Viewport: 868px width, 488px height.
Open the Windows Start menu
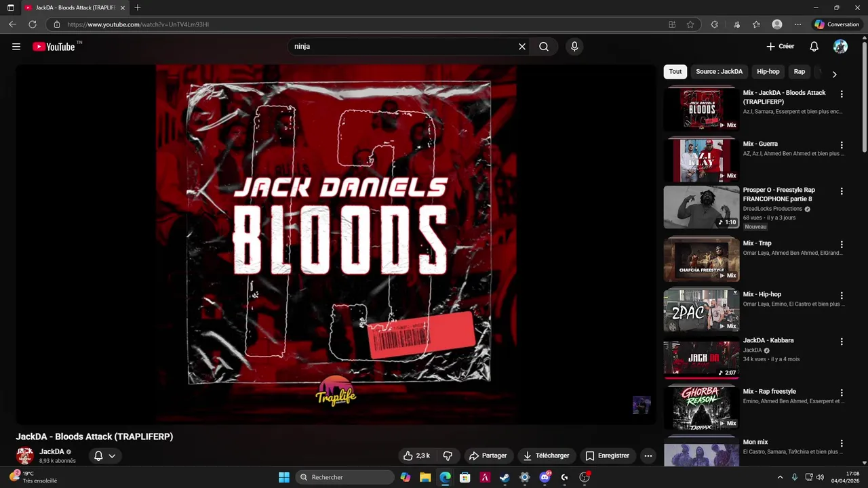point(284,477)
